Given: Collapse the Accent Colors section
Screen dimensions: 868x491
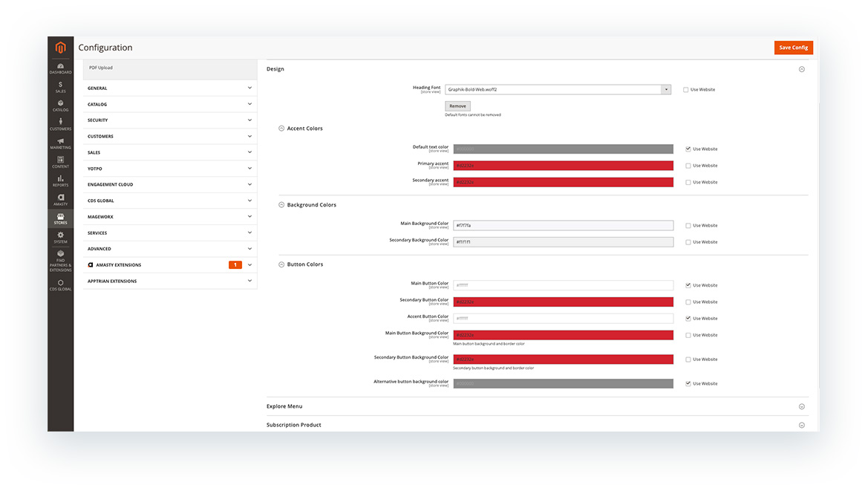Looking at the screenshot, I should coord(281,128).
